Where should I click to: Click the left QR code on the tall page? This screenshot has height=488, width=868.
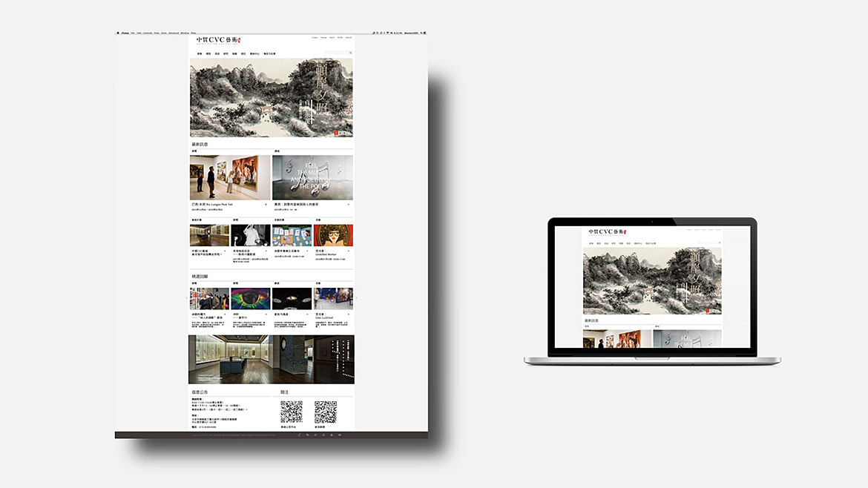coord(291,412)
